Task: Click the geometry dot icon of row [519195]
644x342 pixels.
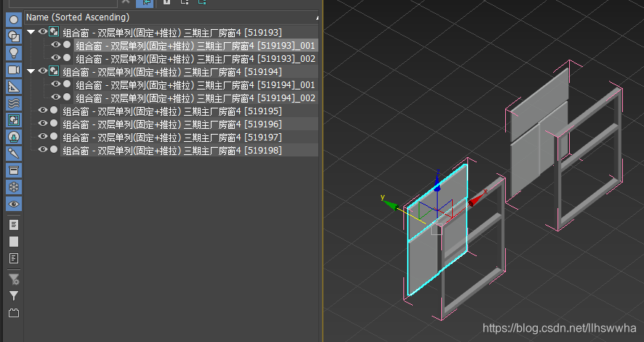Action: [54, 110]
